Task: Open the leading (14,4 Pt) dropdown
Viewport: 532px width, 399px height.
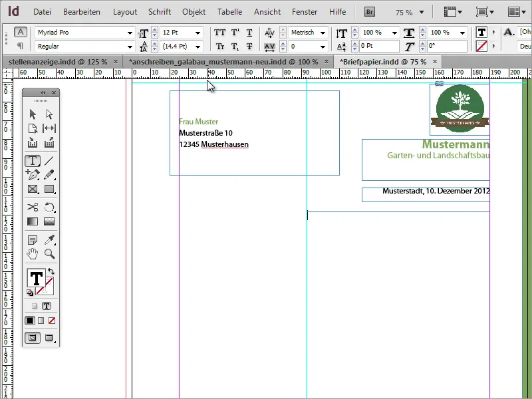Action: (198, 47)
